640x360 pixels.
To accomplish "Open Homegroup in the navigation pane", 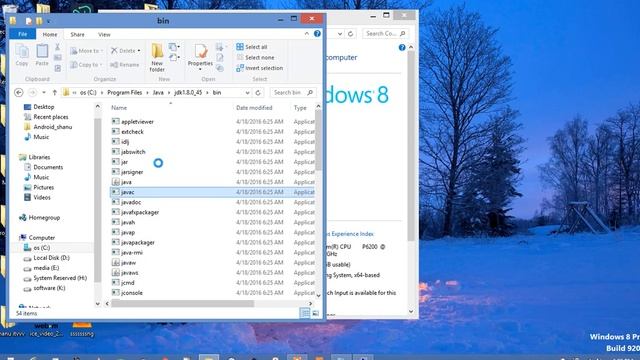I will [44, 218].
